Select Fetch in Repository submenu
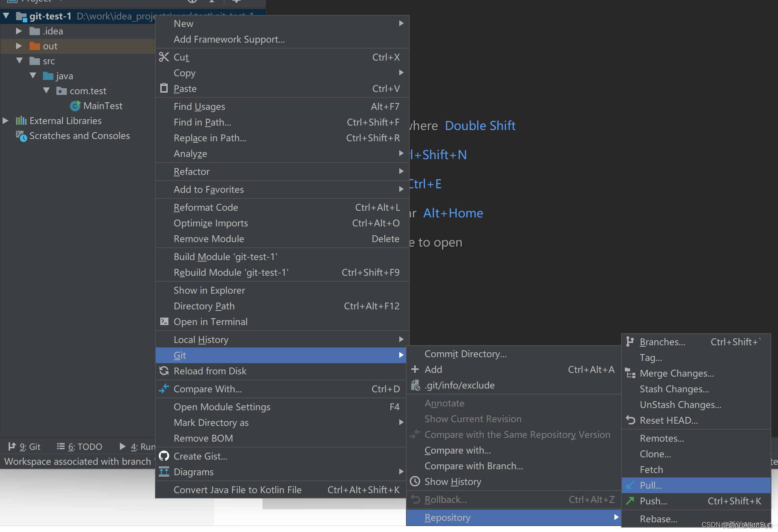Viewport: 778px width, 532px height. pos(696,469)
